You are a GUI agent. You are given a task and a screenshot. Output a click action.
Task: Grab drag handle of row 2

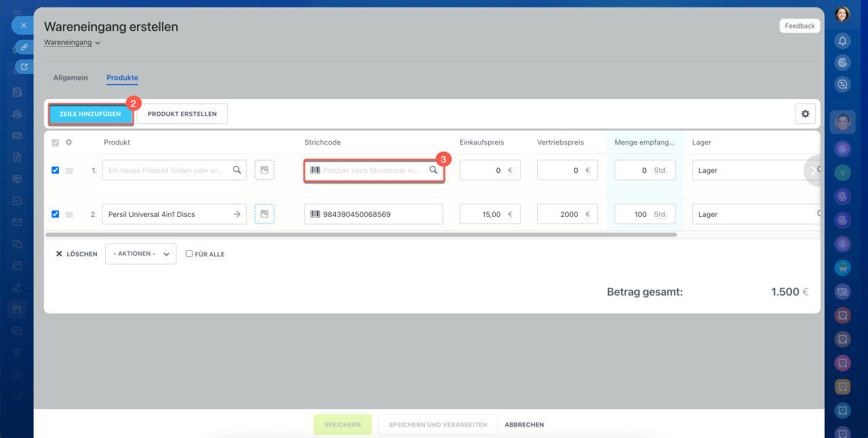pyautogui.click(x=69, y=214)
